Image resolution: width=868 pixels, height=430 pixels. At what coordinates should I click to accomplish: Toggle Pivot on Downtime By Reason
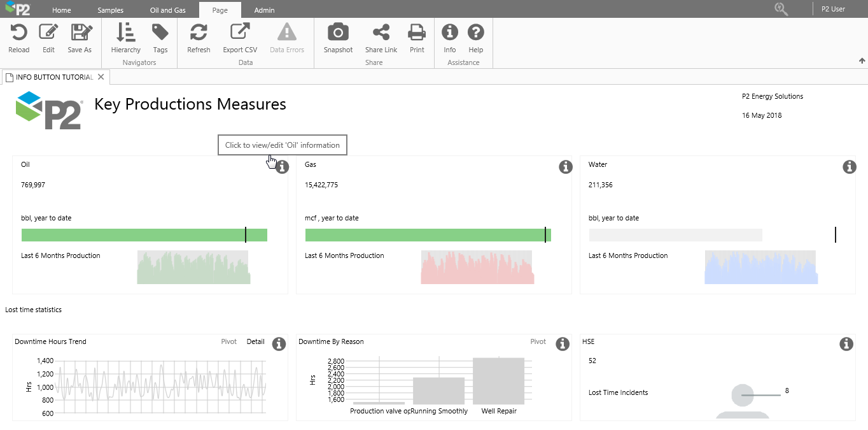[x=538, y=341]
